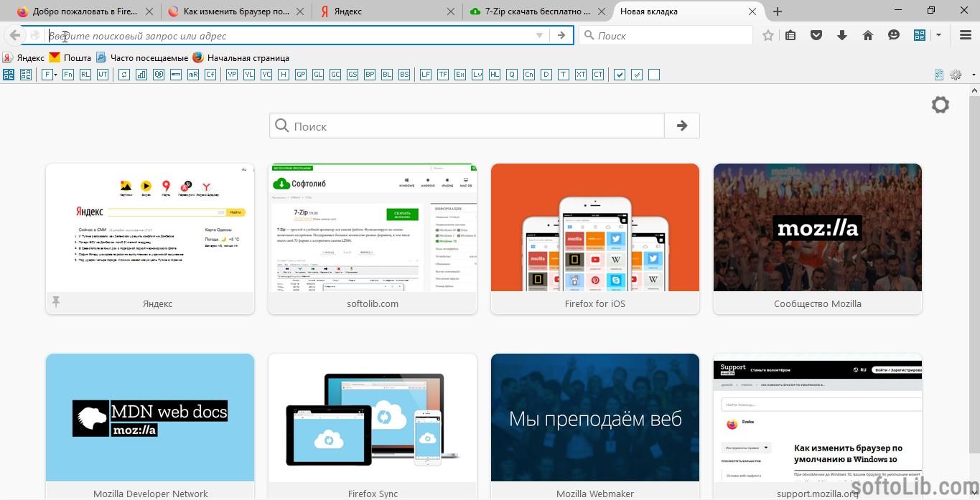Click the Ex toolbar icon
The image size is (980, 500).
click(460, 75)
